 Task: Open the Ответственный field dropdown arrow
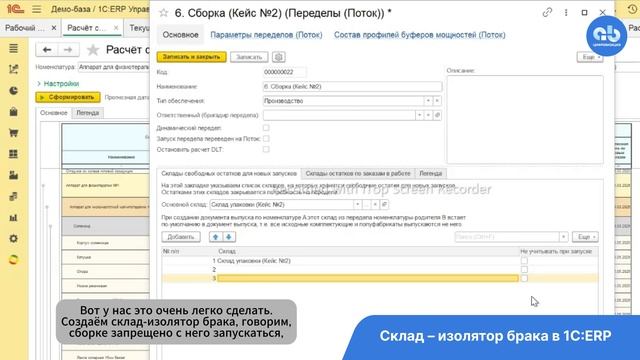coord(419,116)
